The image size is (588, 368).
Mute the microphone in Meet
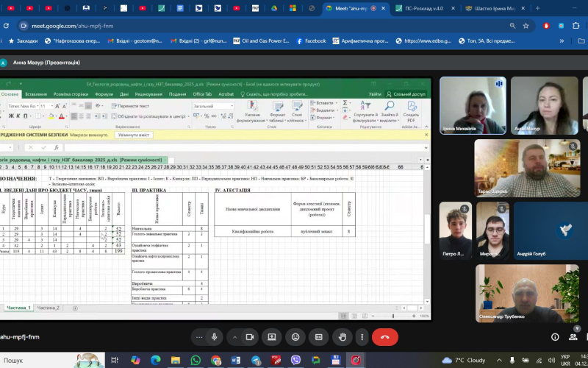pyautogui.click(x=215, y=336)
